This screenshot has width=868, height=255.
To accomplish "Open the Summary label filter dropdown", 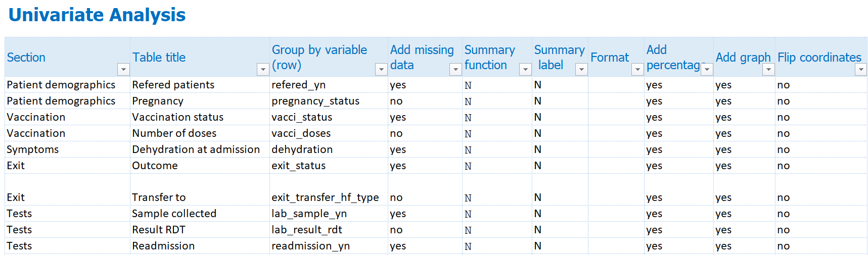I will (x=581, y=69).
